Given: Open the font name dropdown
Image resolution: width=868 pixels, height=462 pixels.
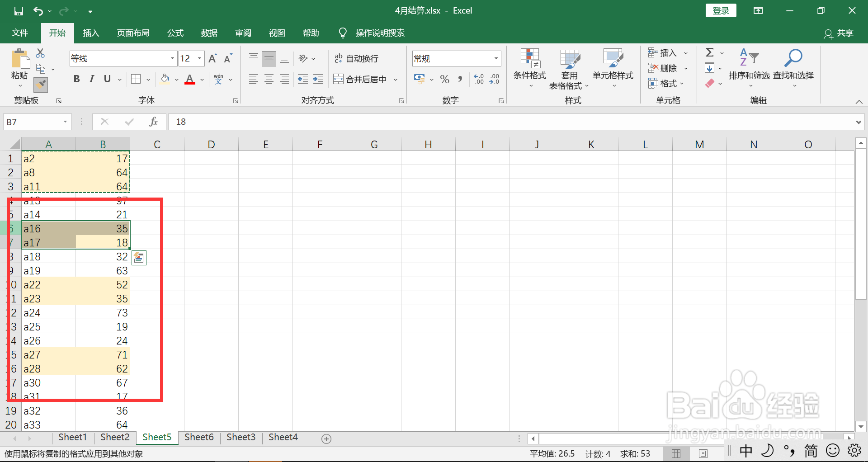Looking at the screenshot, I should (x=172, y=58).
